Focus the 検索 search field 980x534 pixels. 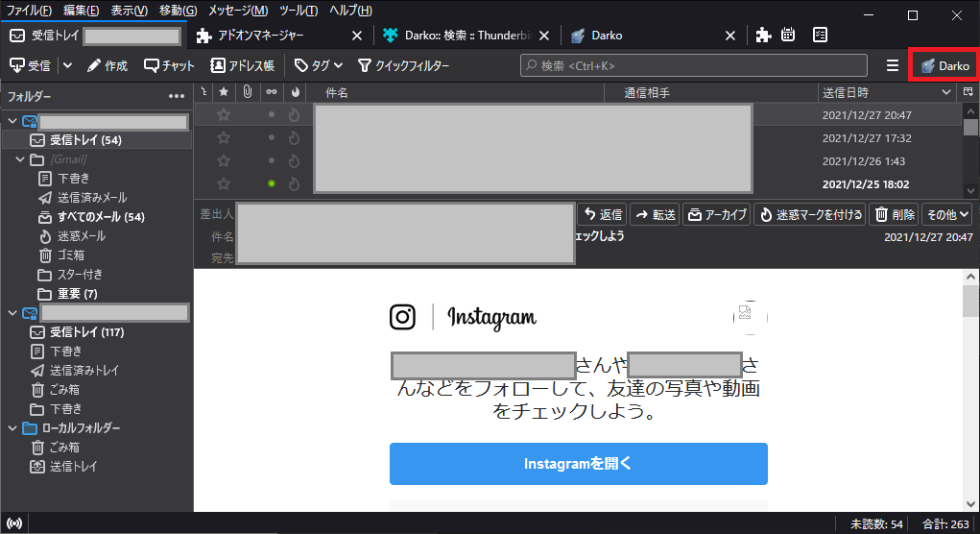pyautogui.click(x=694, y=65)
